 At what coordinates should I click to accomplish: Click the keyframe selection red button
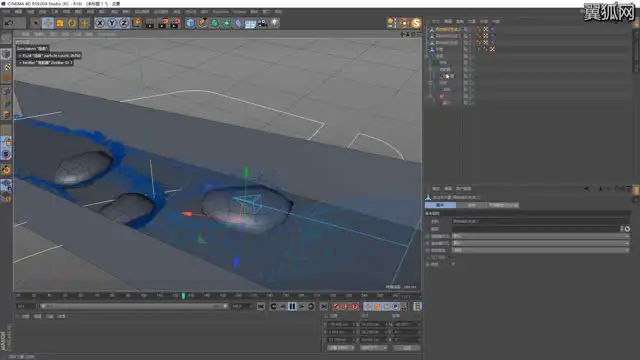point(355,306)
